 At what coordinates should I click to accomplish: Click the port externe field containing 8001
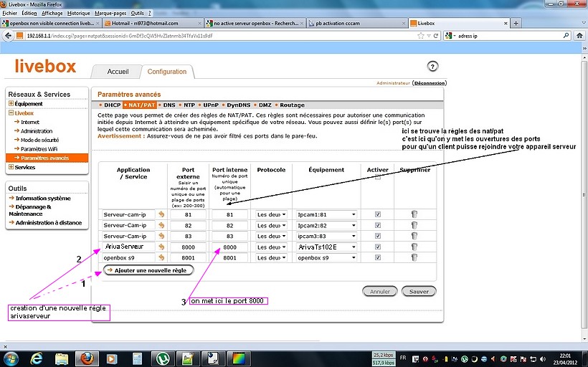(x=190, y=257)
